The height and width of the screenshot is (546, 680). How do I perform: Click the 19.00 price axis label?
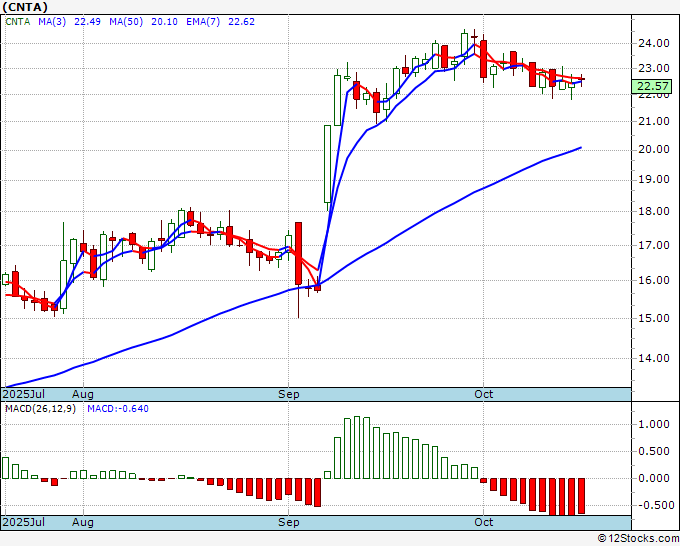654,180
